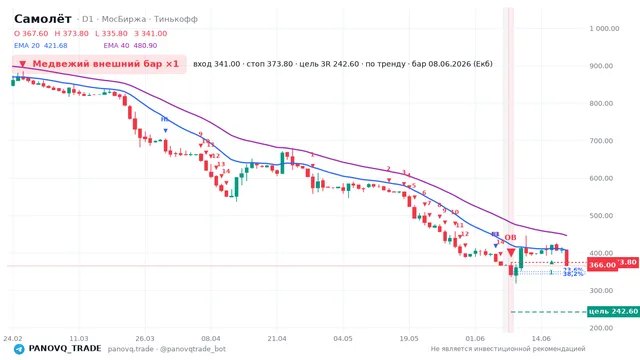
Task: Click the '04.05' date axis label
Action: [x=343, y=338]
